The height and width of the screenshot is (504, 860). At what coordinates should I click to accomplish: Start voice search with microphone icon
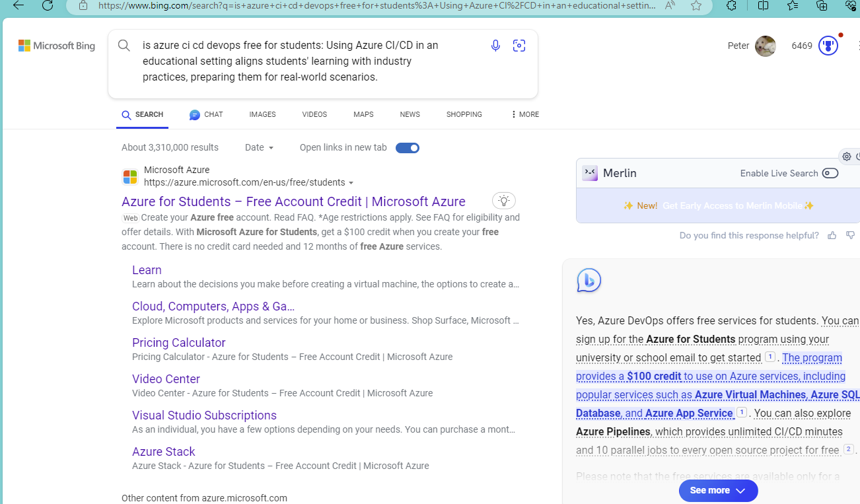tap(495, 46)
